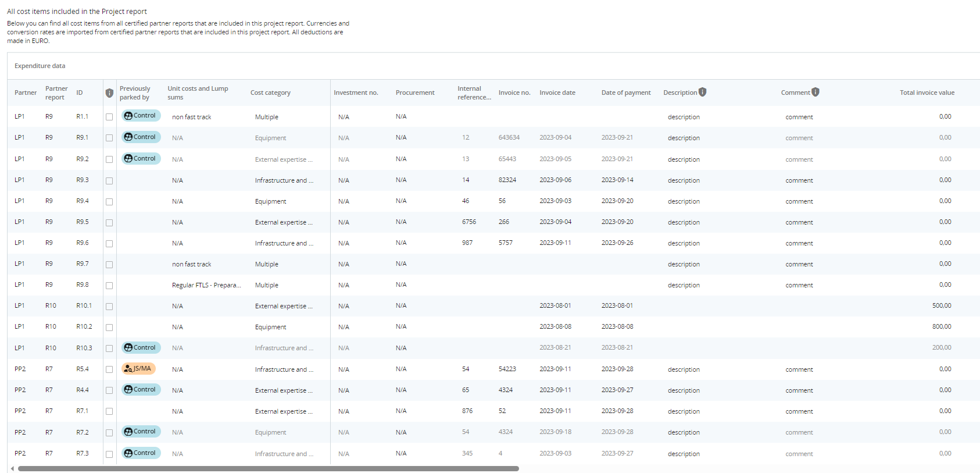Click the Control badge in row R7.3

click(x=141, y=453)
